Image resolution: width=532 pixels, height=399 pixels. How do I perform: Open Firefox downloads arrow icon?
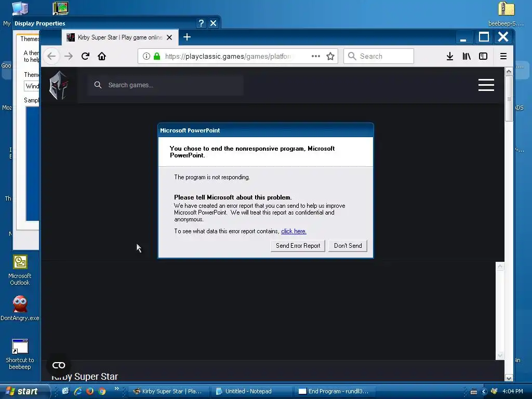tap(450, 56)
